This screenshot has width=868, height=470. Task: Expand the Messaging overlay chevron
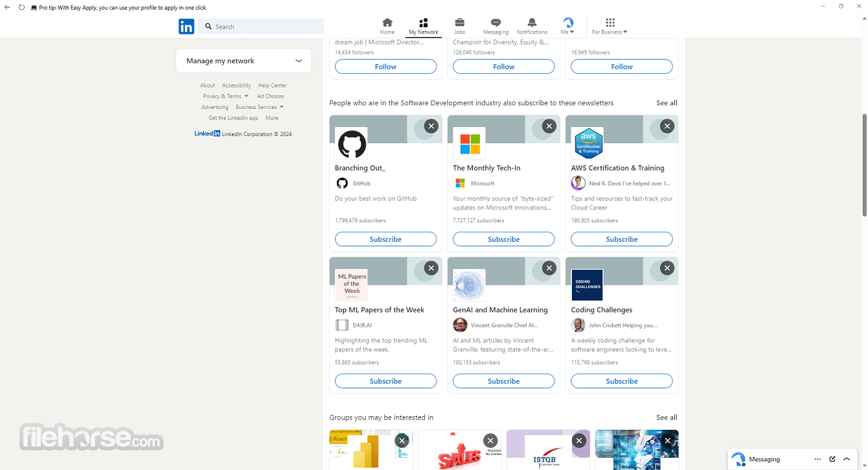(847, 460)
